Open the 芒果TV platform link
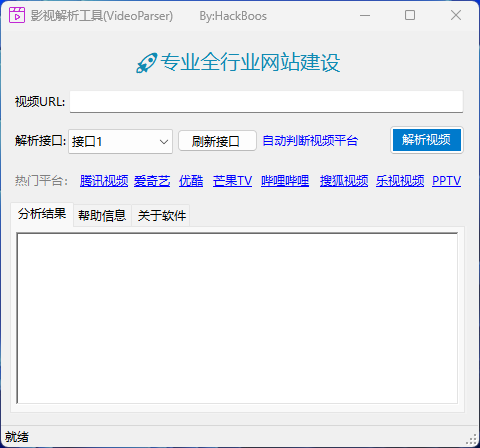Viewport: 480px width, 448px height. tap(232, 181)
